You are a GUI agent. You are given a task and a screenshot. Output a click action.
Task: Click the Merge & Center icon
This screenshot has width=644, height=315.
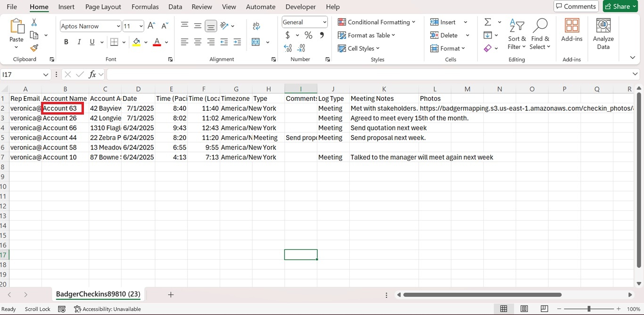[x=256, y=42]
